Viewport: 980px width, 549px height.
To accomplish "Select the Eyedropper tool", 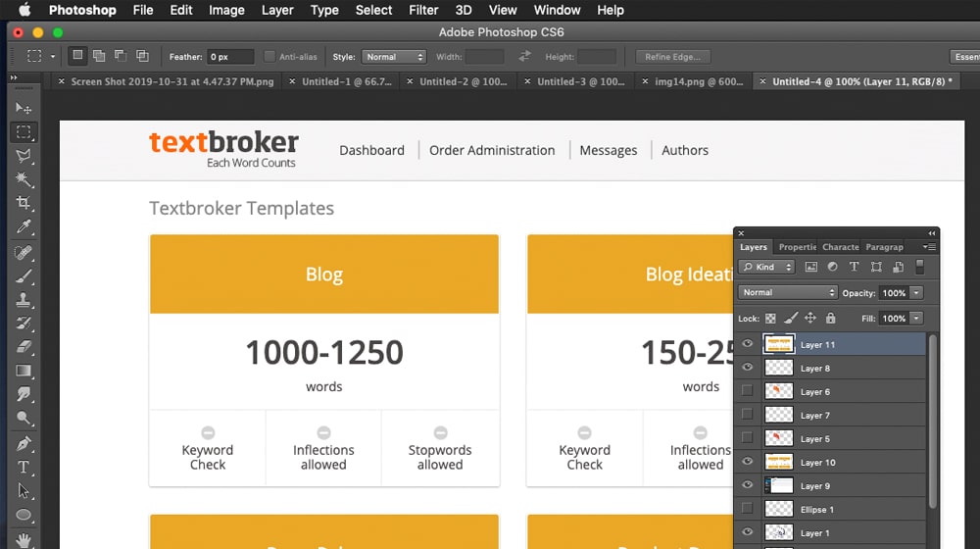I will [24, 226].
